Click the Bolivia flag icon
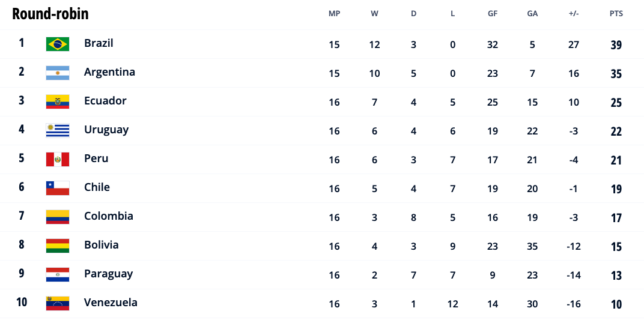Screen dimensions: 644x326 [58, 246]
